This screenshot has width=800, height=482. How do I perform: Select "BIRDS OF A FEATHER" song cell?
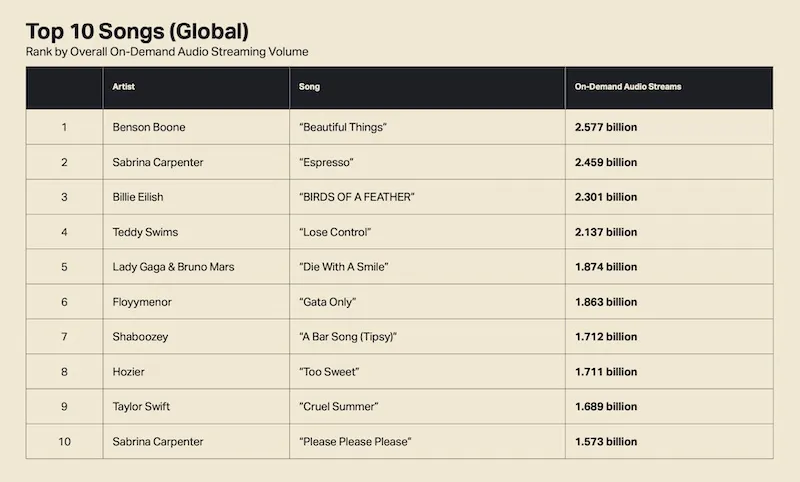click(x=357, y=197)
